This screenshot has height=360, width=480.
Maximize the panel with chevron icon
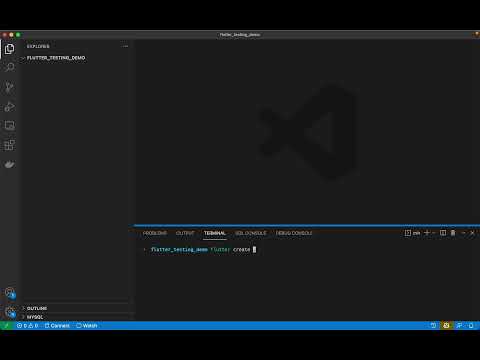click(x=463, y=233)
